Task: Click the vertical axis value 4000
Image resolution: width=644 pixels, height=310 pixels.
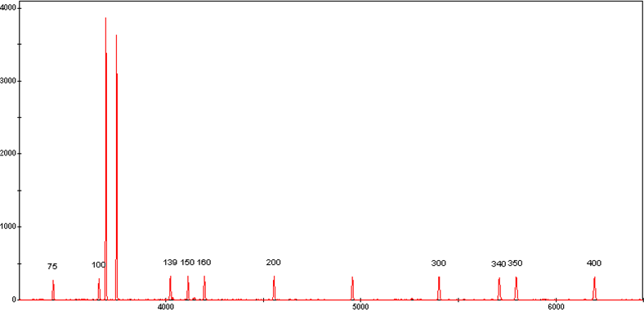Action: [x=8, y=8]
